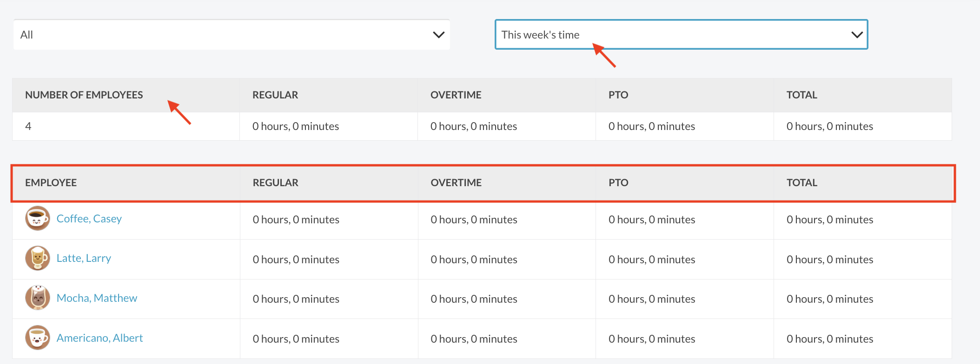Image resolution: width=980 pixels, height=364 pixels.
Task: Open the "This week's time" dropdown
Action: click(x=681, y=35)
